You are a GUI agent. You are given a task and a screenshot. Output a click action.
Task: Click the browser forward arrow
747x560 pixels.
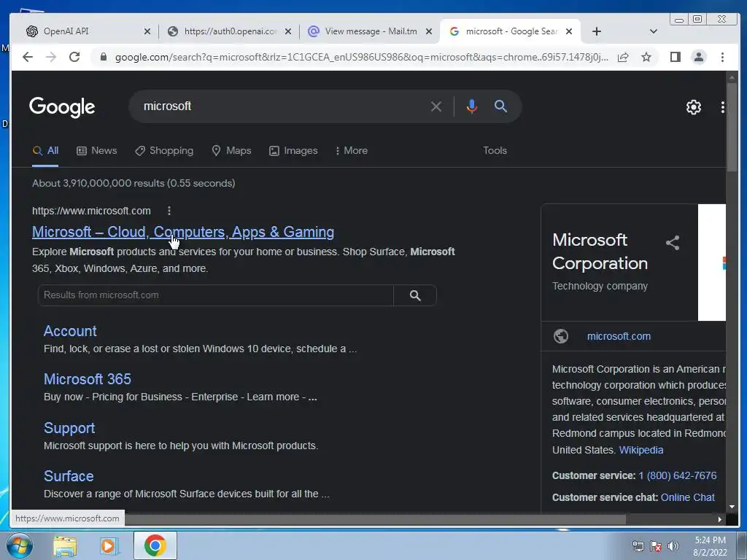click(51, 57)
